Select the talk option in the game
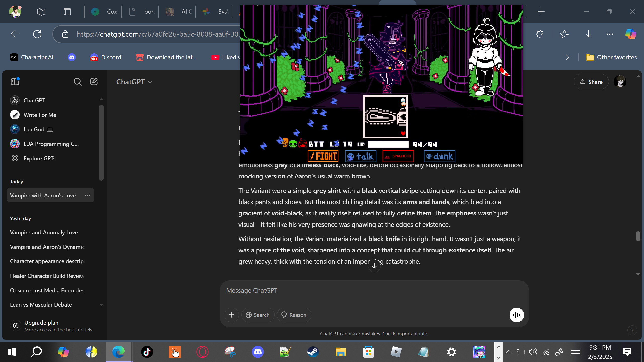The image size is (644, 362). tap(361, 156)
